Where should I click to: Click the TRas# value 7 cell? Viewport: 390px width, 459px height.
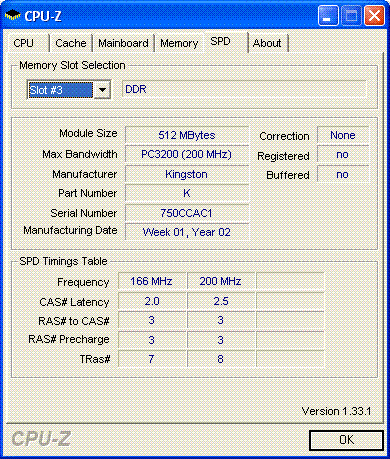(x=152, y=359)
